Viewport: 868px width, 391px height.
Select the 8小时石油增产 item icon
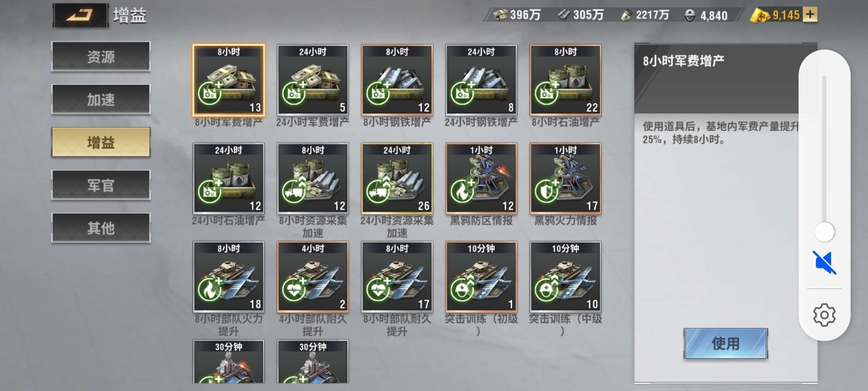click(x=566, y=80)
